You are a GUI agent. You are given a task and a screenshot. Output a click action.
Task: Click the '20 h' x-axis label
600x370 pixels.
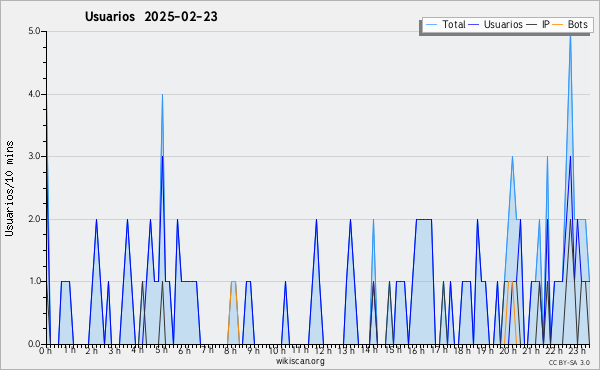click(508, 351)
